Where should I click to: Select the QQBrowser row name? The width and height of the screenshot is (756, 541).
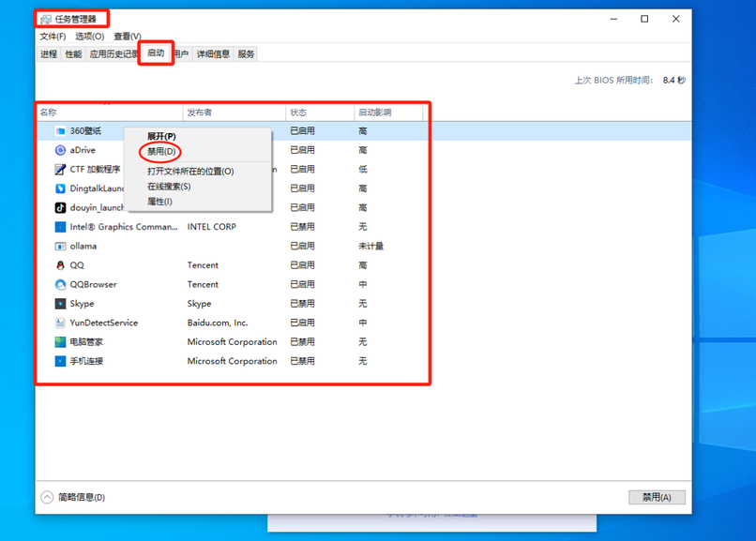click(94, 285)
